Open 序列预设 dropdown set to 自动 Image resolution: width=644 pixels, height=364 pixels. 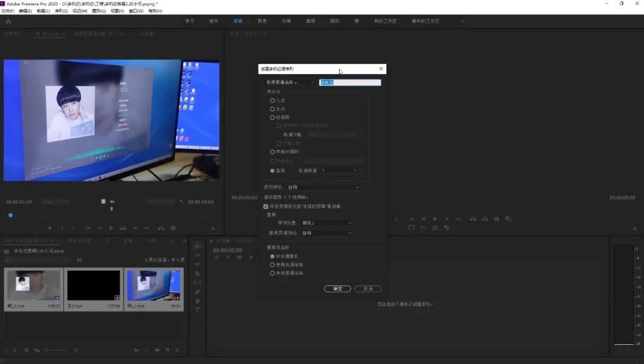[x=324, y=187]
